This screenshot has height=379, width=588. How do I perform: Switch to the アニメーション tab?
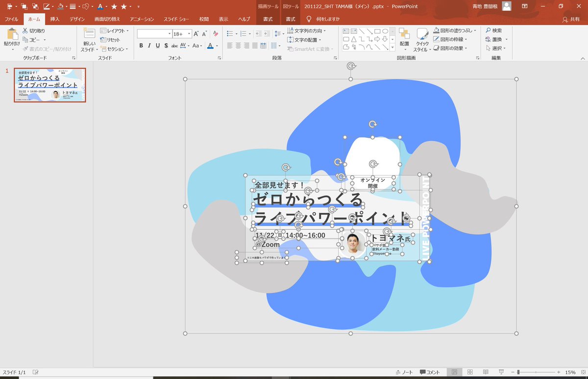(x=142, y=19)
